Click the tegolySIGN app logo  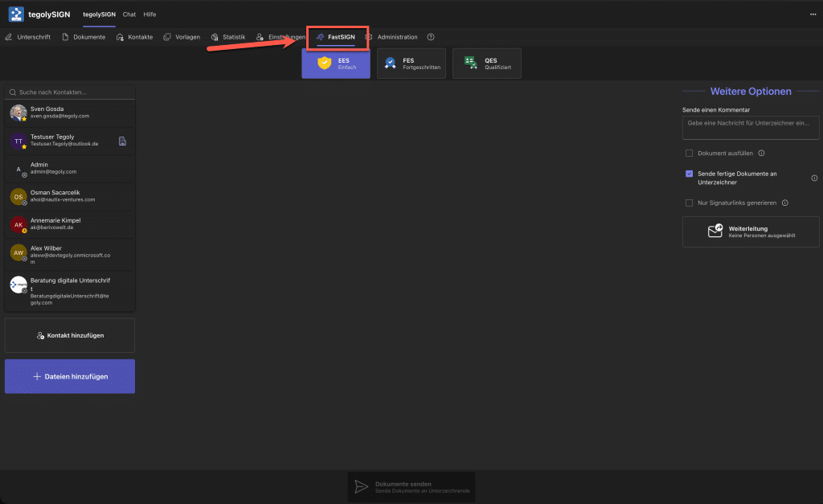pyautogui.click(x=16, y=14)
